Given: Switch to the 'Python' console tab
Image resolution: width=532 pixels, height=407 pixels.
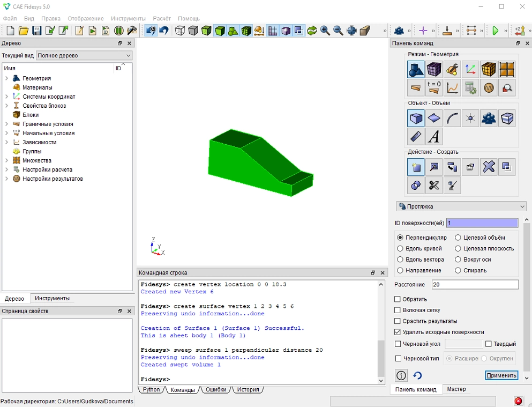Looking at the screenshot, I should point(151,389).
